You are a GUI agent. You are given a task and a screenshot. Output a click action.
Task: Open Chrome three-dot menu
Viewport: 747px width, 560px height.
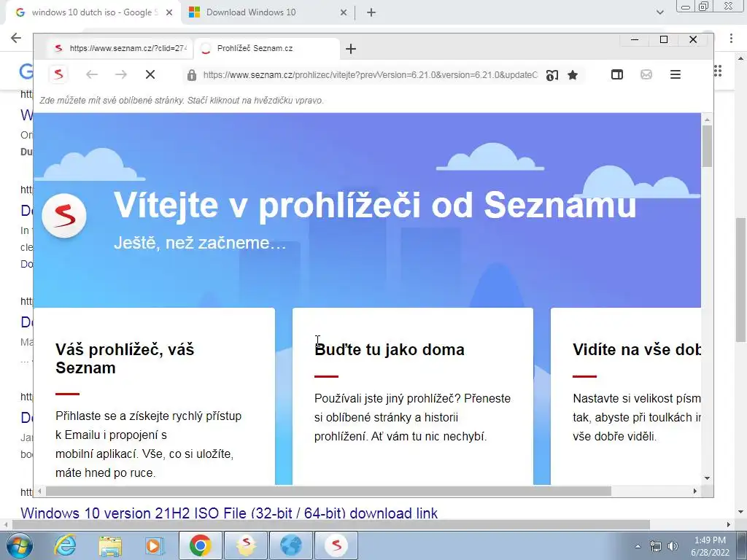coord(731,38)
